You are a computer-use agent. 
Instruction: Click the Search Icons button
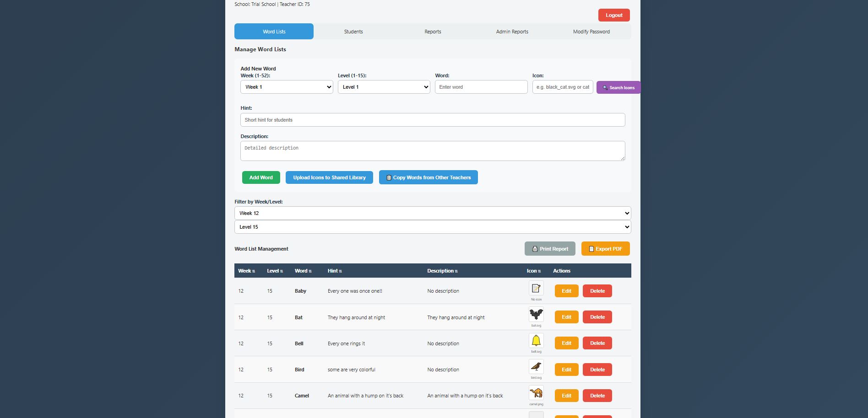(618, 87)
